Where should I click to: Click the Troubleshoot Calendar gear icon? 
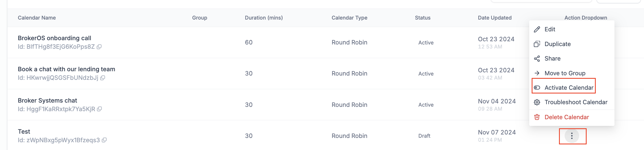pyautogui.click(x=537, y=102)
